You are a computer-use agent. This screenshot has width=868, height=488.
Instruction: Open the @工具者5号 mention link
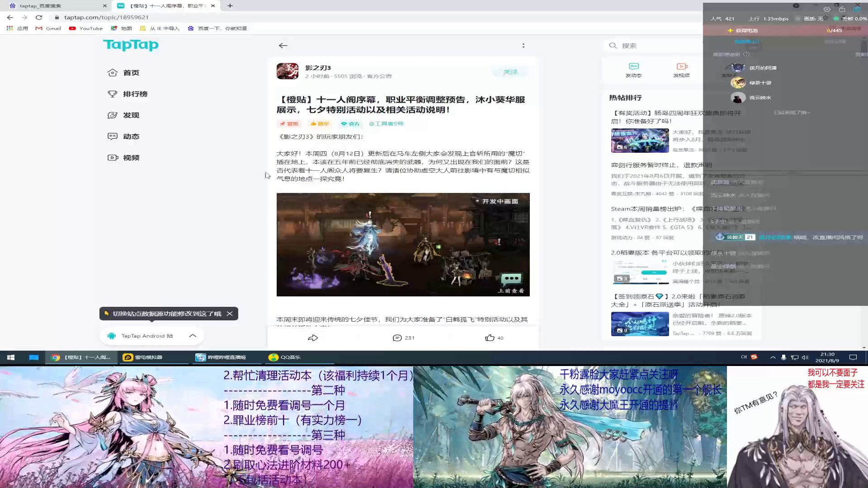pos(386,123)
